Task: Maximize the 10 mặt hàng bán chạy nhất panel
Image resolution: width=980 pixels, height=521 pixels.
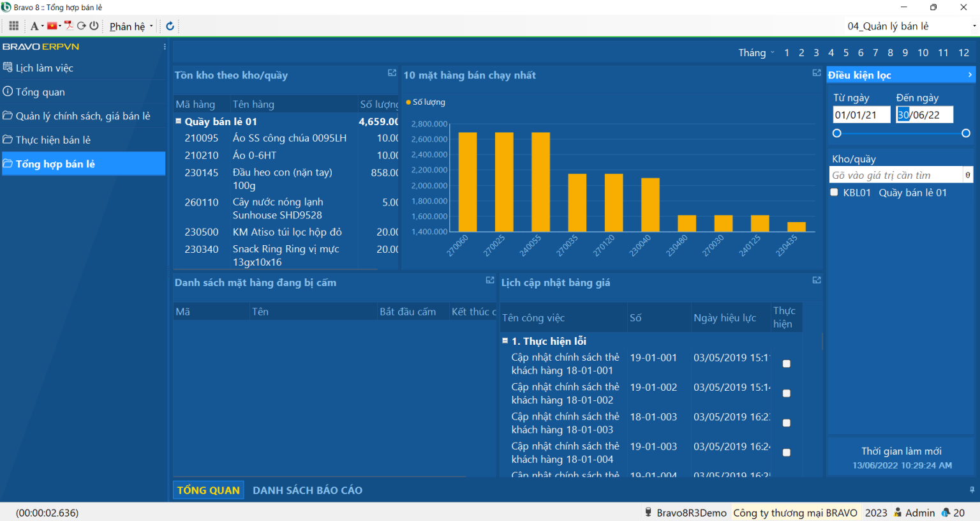Action: [x=816, y=73]
